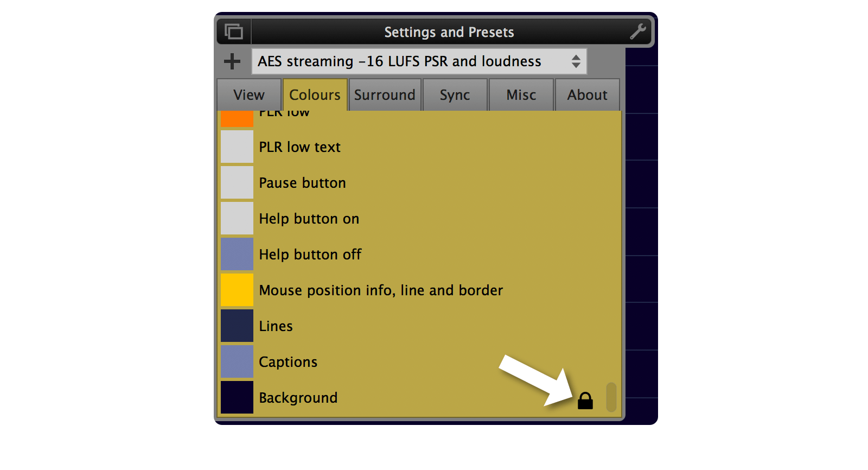Click the yellow Mouse position info swatch
This screenshot has width=868, height=470.
237,290
